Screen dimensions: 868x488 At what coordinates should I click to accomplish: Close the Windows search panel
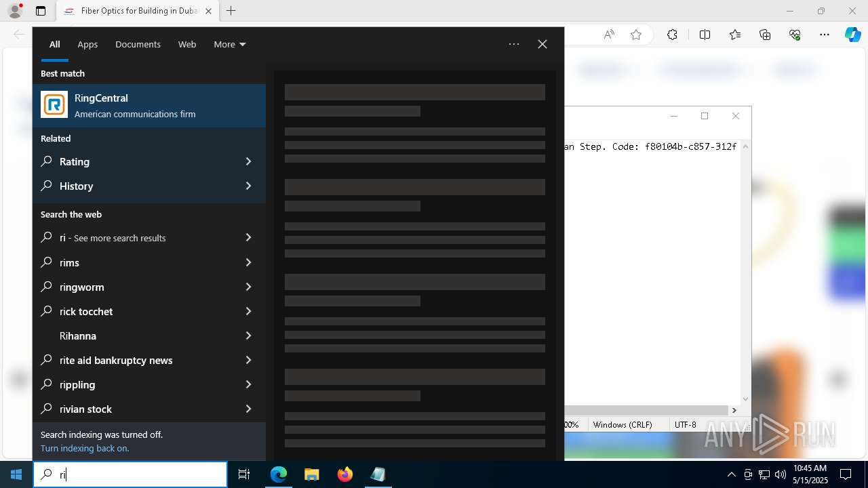tap(542, 44)
